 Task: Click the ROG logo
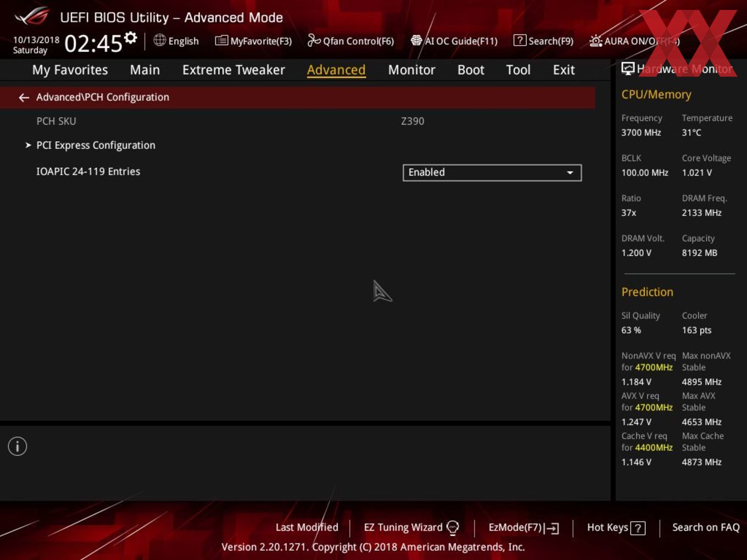[31, 16]
